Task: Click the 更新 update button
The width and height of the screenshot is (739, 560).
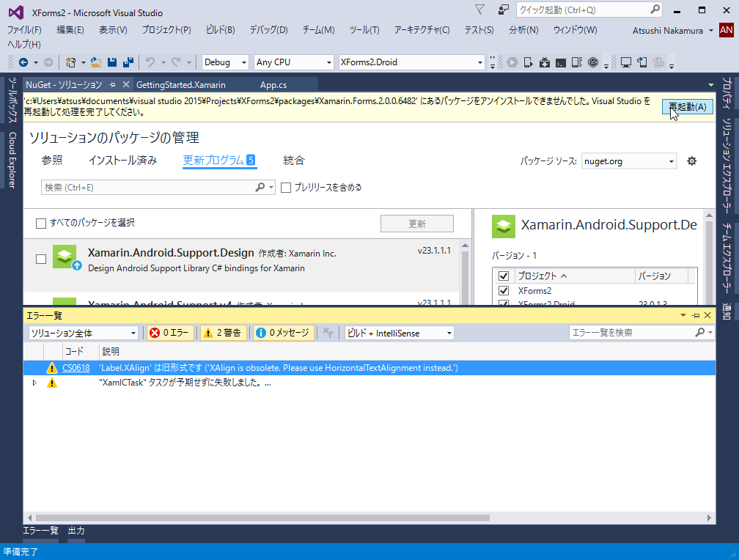Action: click(x=417, y=224)
